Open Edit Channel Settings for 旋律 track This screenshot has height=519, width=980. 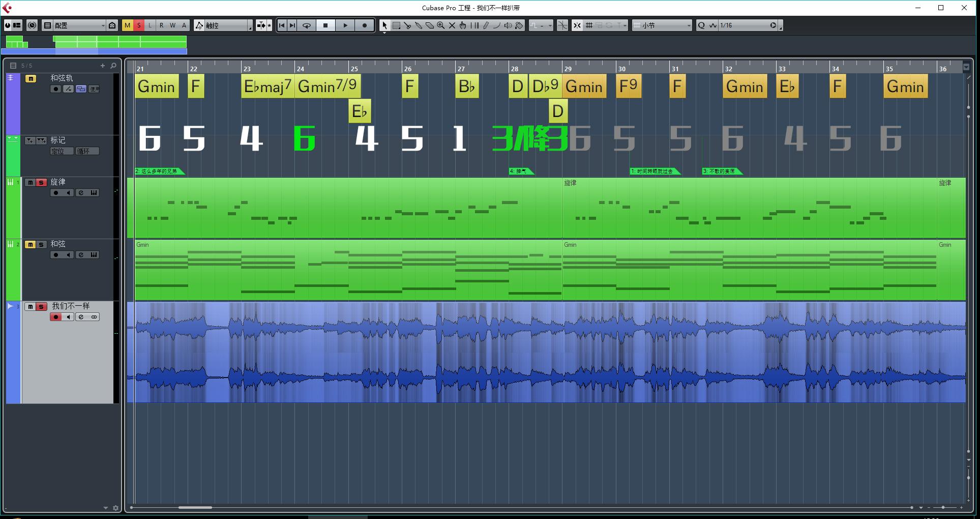pos(81,193)
